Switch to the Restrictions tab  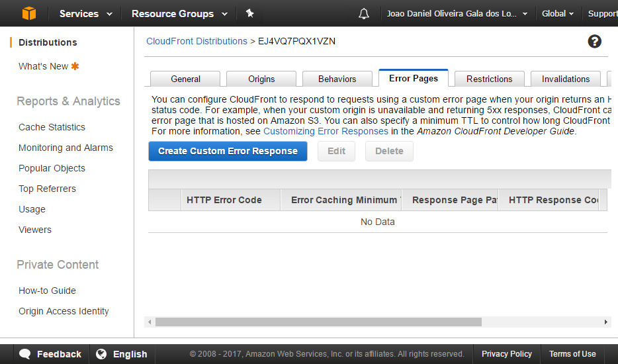pos(489,79)
